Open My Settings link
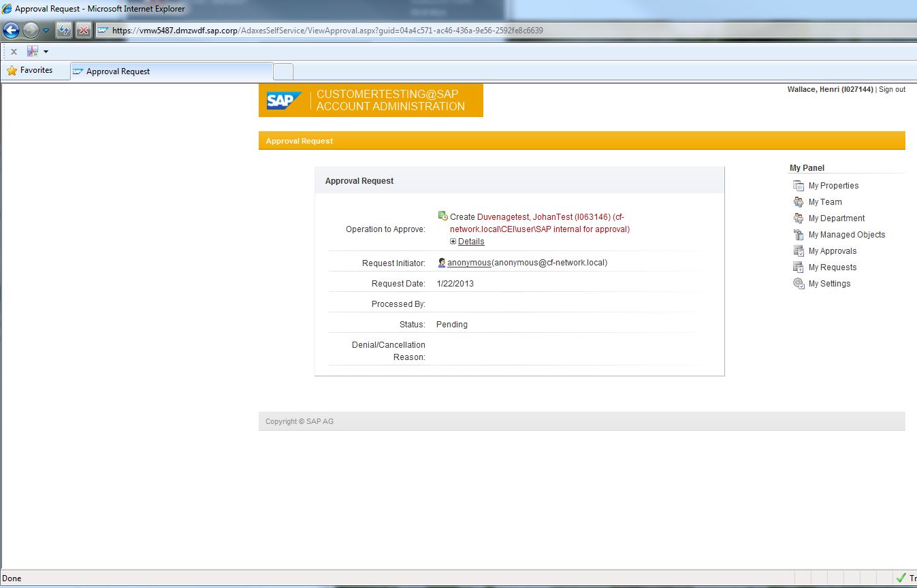The width and height of the screenshot is (917, 588). click(829, 284)
